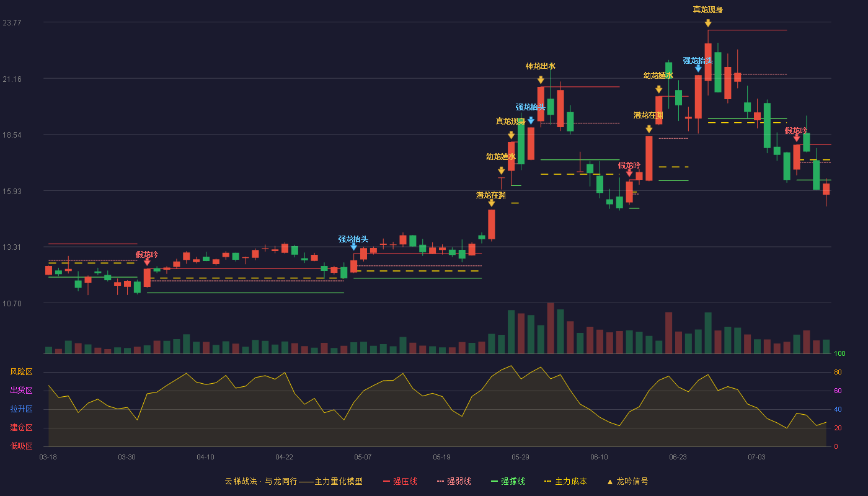Image resolution: width=868 pixels, height=496 pixels.
Task: Hide the 强撑线 legend series
Action: (x=508, y=481)
